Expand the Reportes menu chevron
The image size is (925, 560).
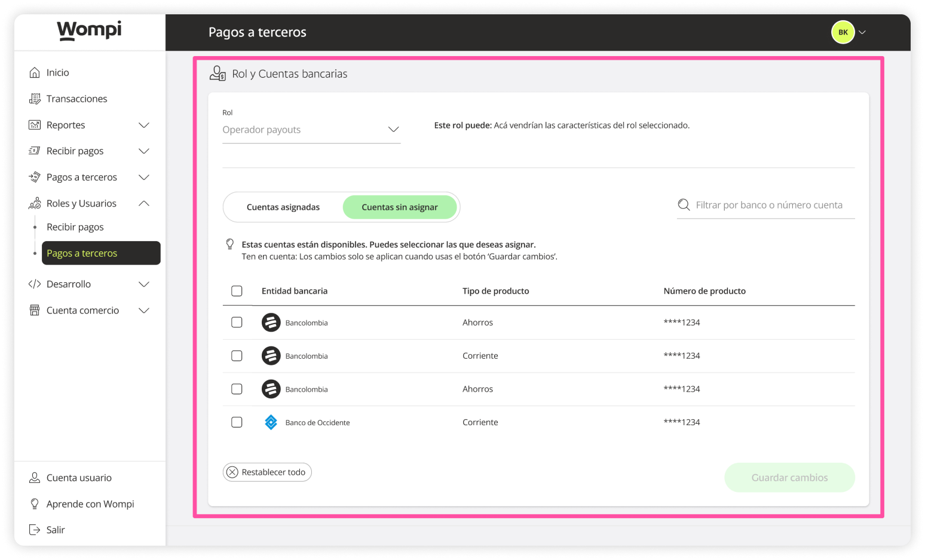(144, 125)
